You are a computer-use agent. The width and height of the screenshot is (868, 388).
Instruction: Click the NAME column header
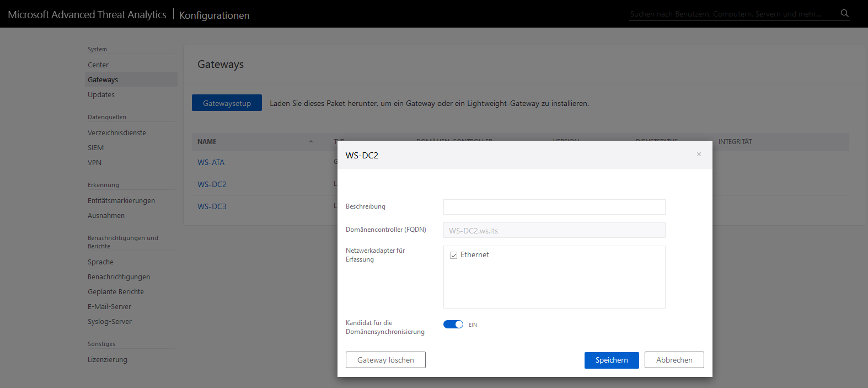[207, 142]
